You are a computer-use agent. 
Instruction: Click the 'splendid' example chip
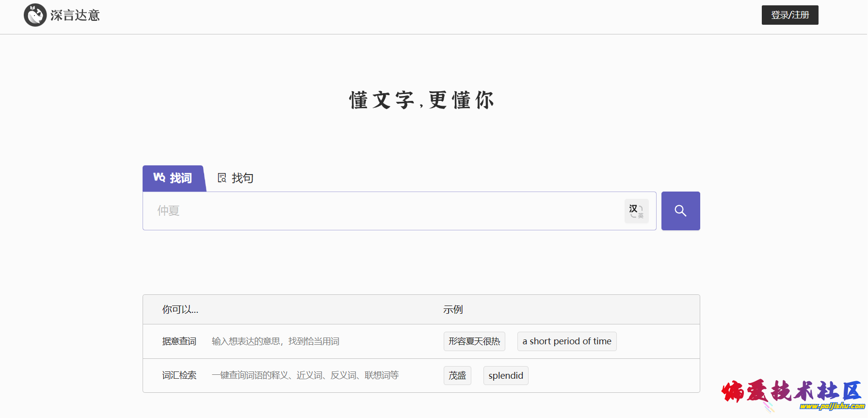(505, 376)
